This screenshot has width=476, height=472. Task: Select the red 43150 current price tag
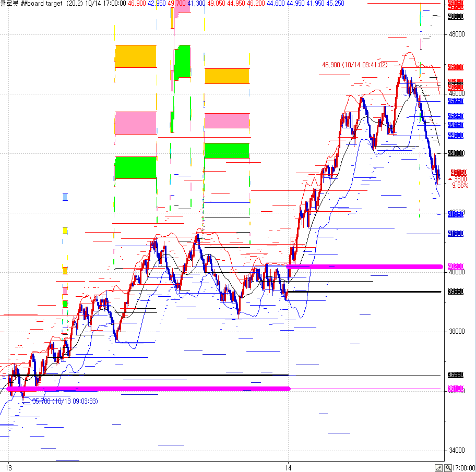458,172
